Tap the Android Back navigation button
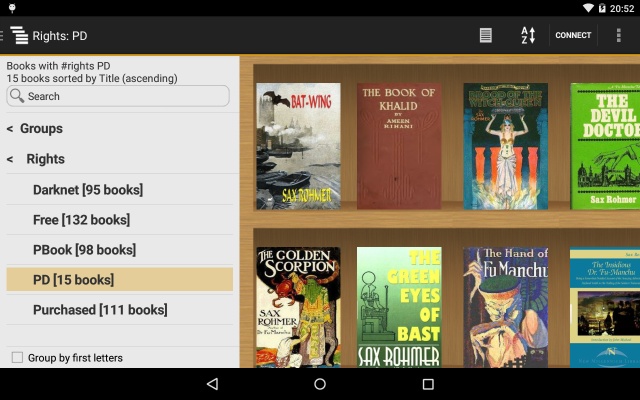This screenshot has width=640, height=400. tap(213, 384)
